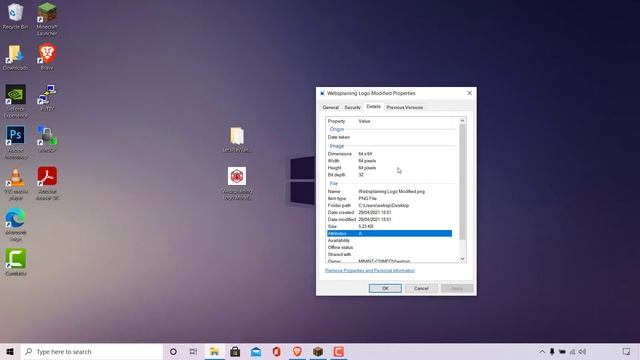Screen dimensions: 640x360
Task: Select the GeForce Experience desktop shortcut
Action: [16, 101]
